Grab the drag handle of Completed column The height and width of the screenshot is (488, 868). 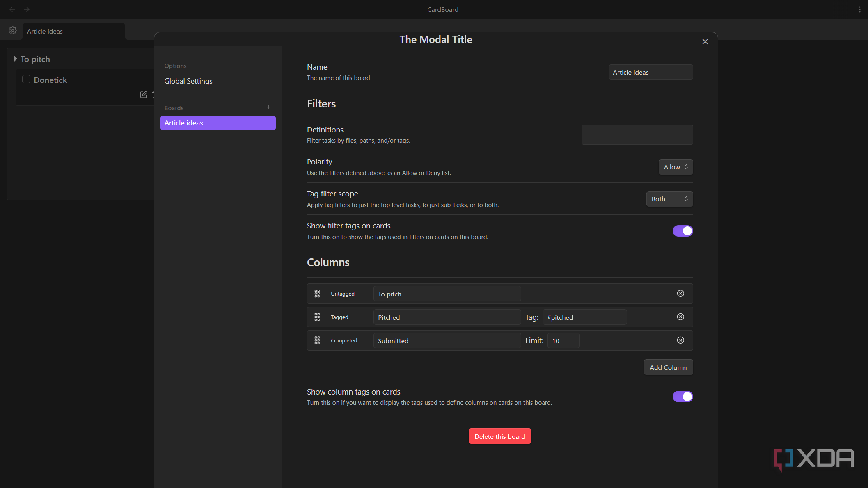(x=317, y=340)
